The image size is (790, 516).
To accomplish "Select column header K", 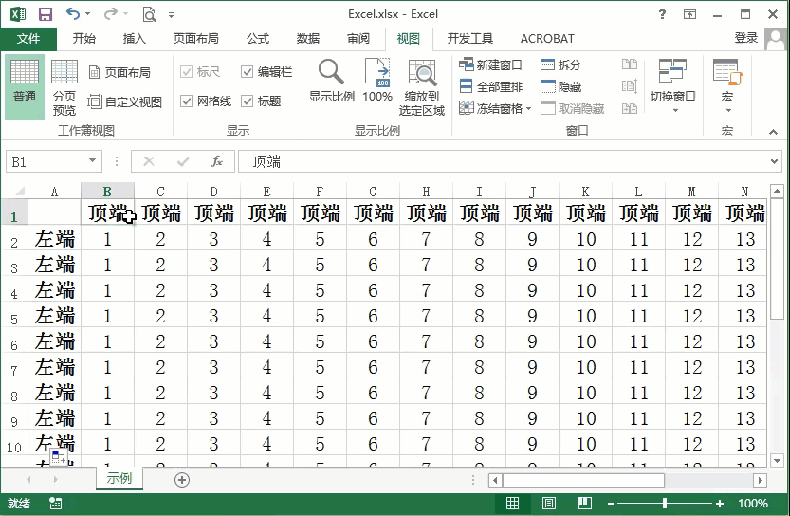I will (x=585, y=191).
